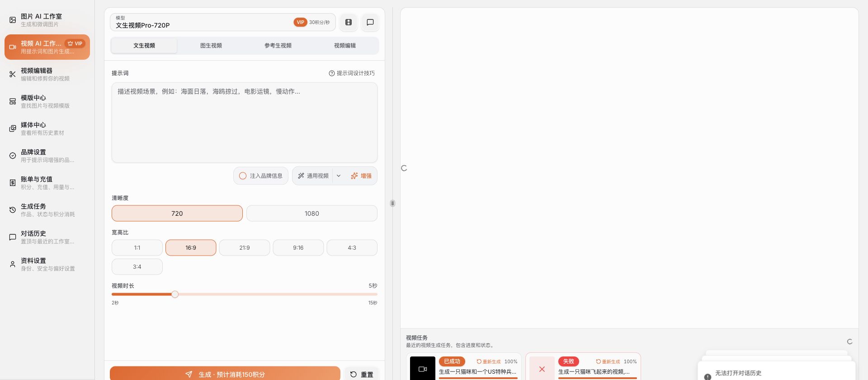This screenshot has width=868, height=380.
Task: Click the panel divider grip handle
Action: [392, 204]
